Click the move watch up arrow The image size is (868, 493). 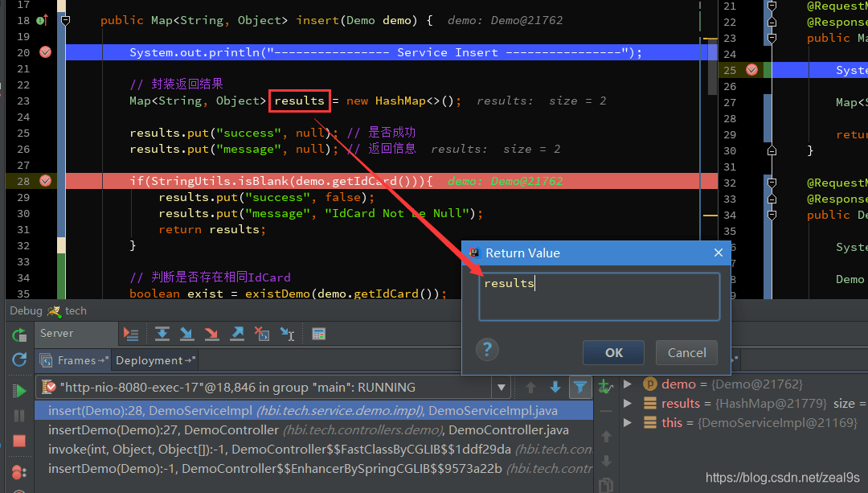click(x=606, y=436)
